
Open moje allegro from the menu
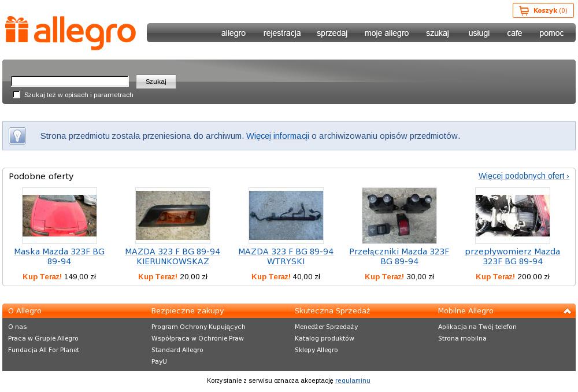click(387, 33)
